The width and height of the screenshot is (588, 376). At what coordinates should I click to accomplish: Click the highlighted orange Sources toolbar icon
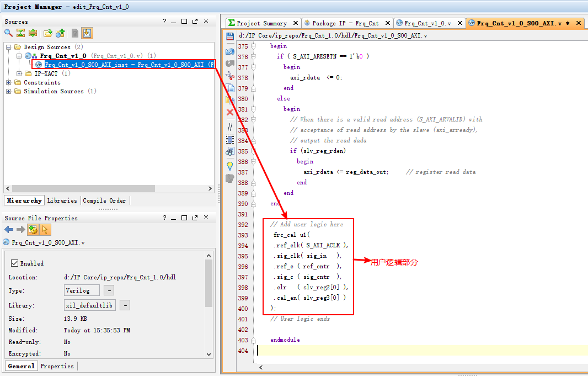[87, 33]
